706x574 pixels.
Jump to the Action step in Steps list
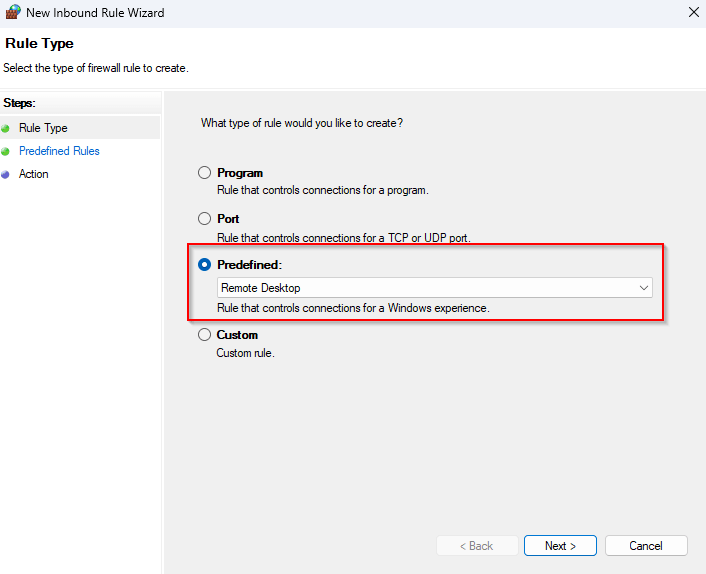33,174
